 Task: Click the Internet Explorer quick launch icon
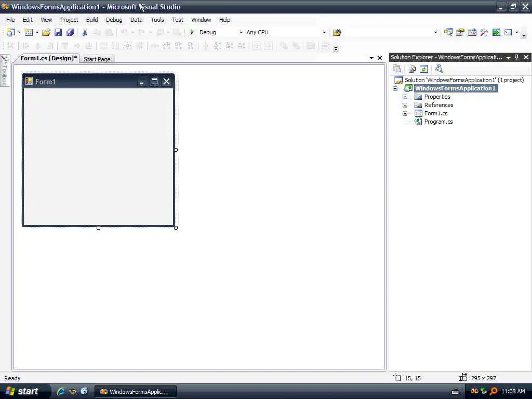click(x=61, y=391)
